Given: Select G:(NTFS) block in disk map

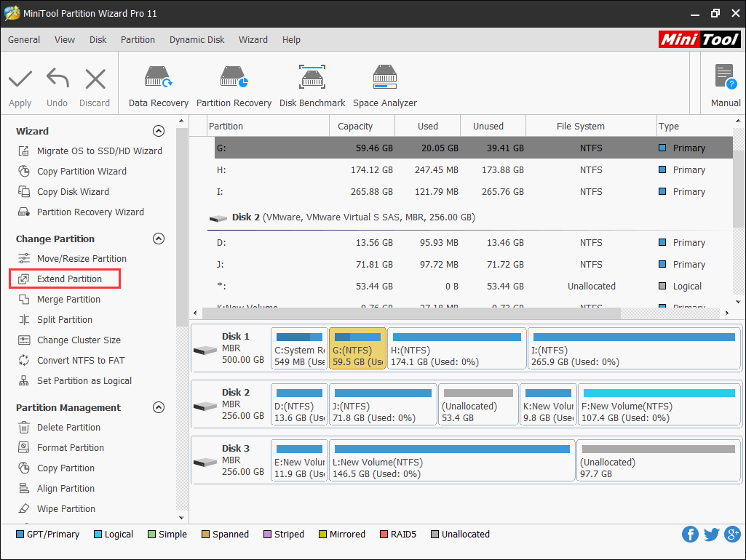Looking at the screenshot, I should pos(357,348).
